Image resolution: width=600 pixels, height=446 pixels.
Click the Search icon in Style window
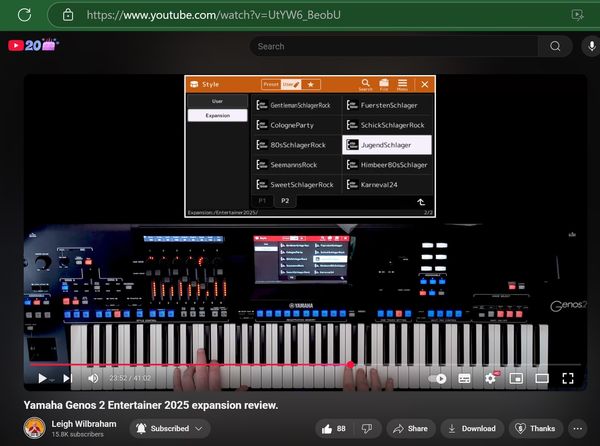(x=365, y=85)
